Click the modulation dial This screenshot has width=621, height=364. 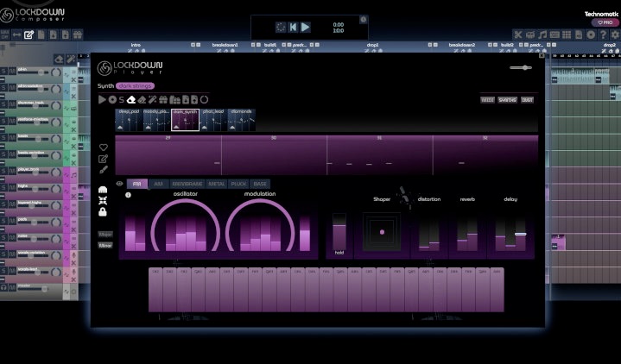click(260, 225)
